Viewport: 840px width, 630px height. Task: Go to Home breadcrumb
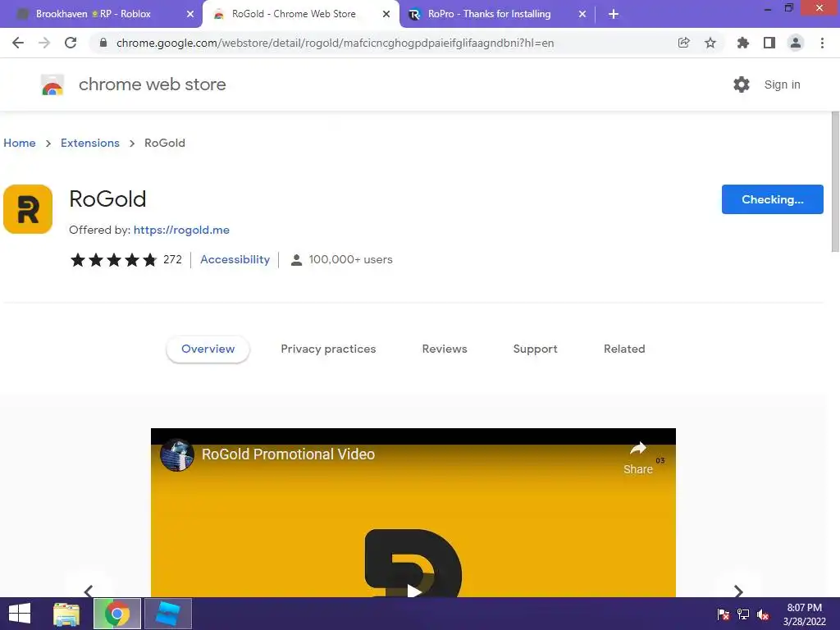(x=20, y=143)
